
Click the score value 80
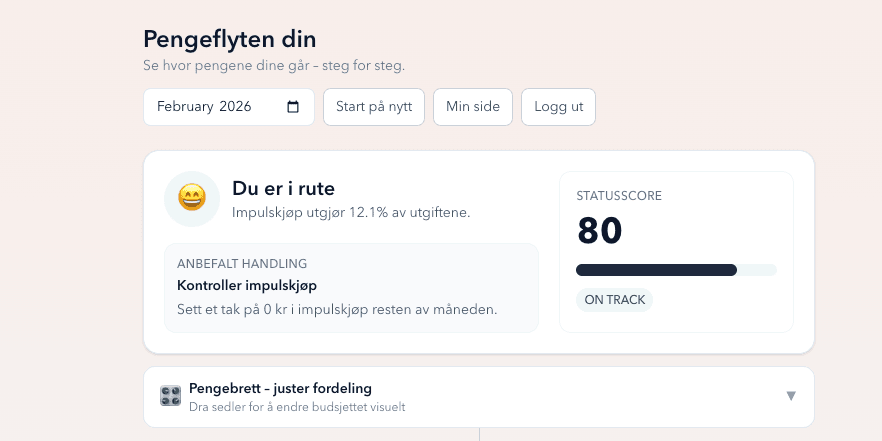(x=600, y=231)
